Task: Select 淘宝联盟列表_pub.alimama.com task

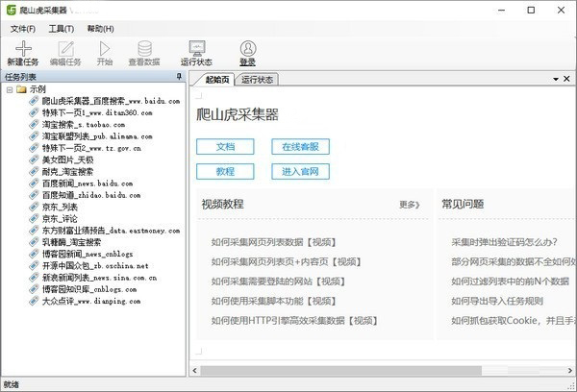Action: tap(97, 136)
